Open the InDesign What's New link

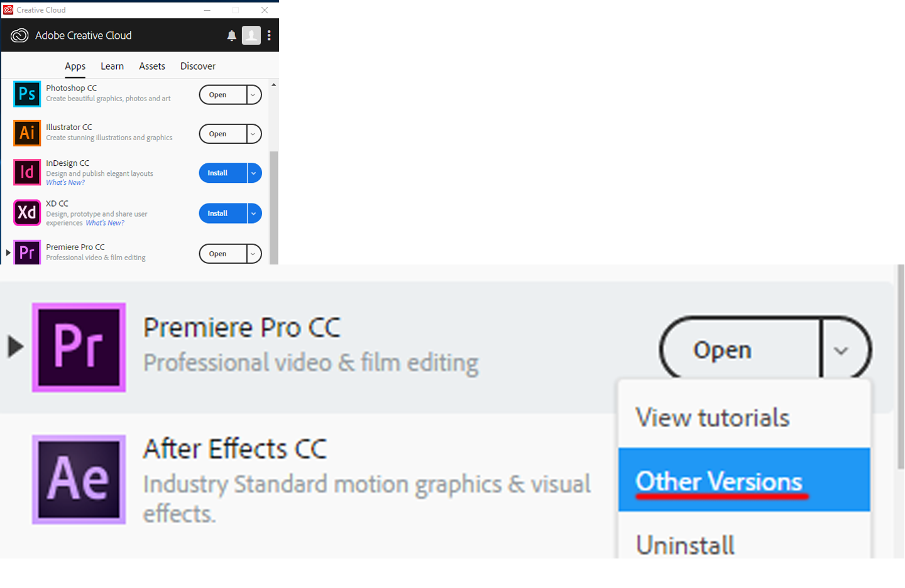65,183
